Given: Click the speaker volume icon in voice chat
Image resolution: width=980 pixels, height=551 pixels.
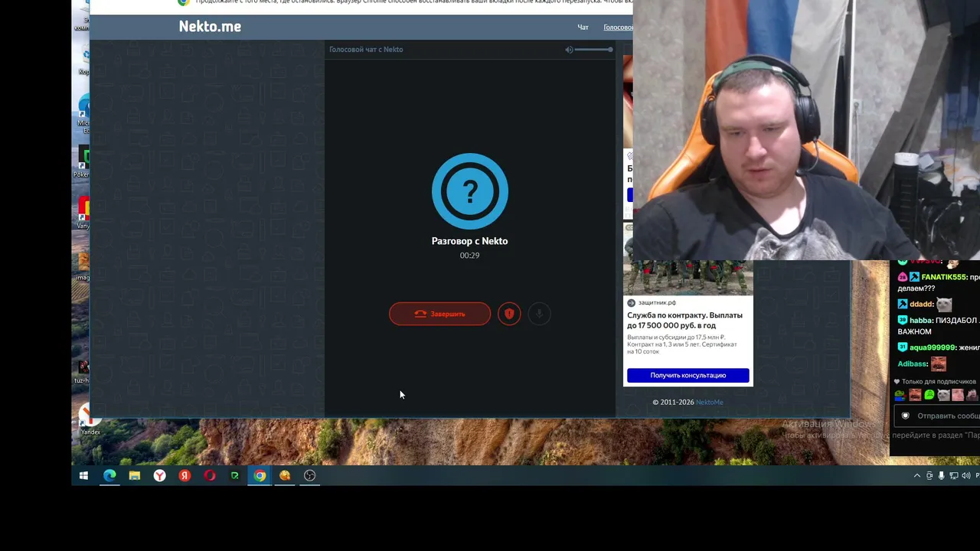Looking at the screenshot, I should (x=569, y=50).
